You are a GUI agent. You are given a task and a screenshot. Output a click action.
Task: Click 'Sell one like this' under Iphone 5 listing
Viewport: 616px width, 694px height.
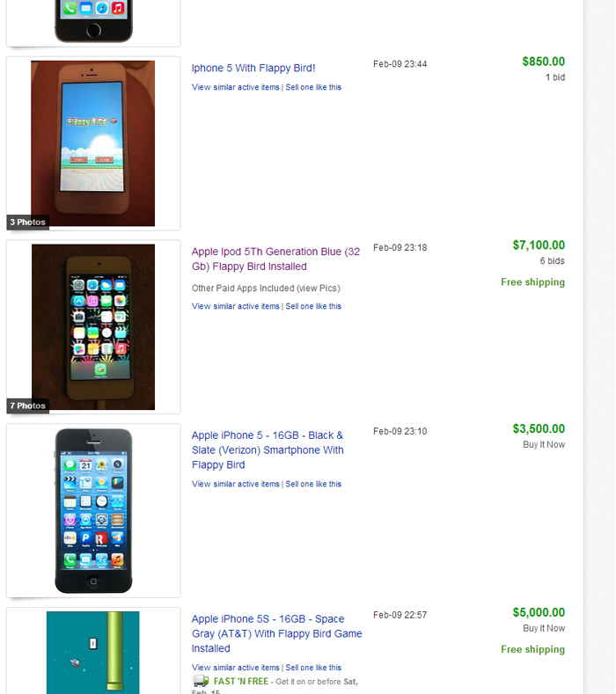[313, 87]
